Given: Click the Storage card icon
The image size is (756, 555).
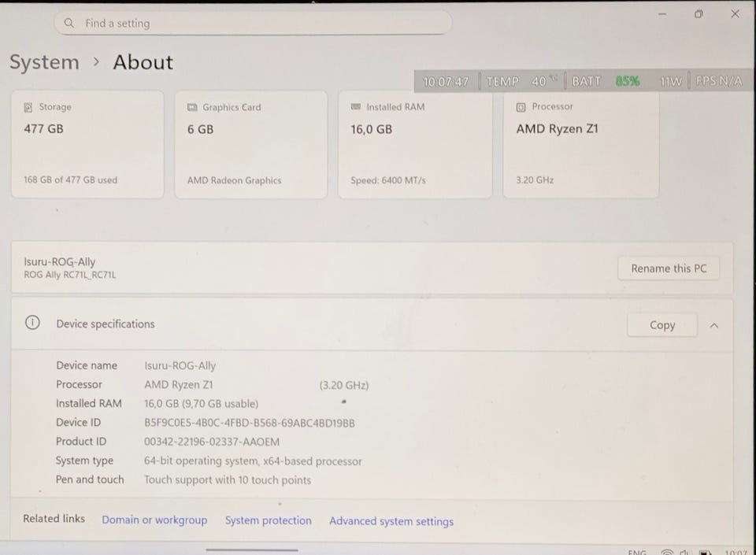Looking at the screenshot, I should [28, 107].
